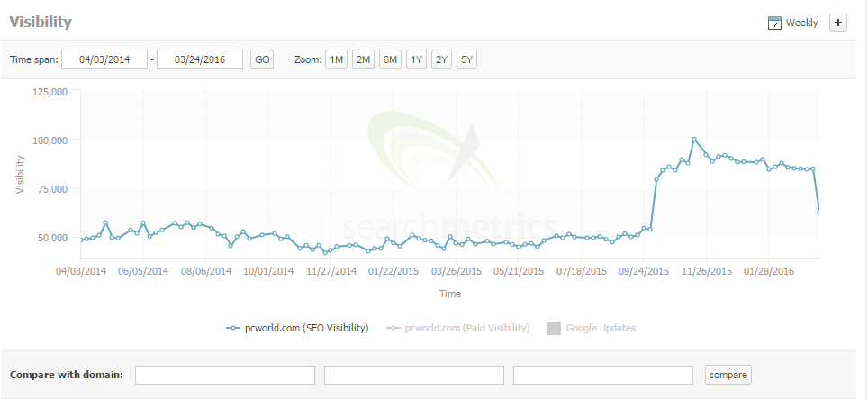This screenshot has height=399, width=868.
Task: Expand the widget with plus button
Action: point(838,23)
